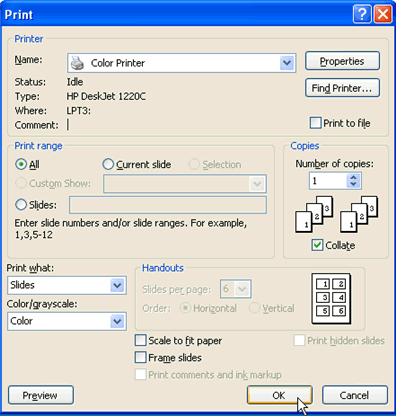This screenshot has height=416, width=396.
Task: Cancel the print dialog
Action: (x=355, y=395)
